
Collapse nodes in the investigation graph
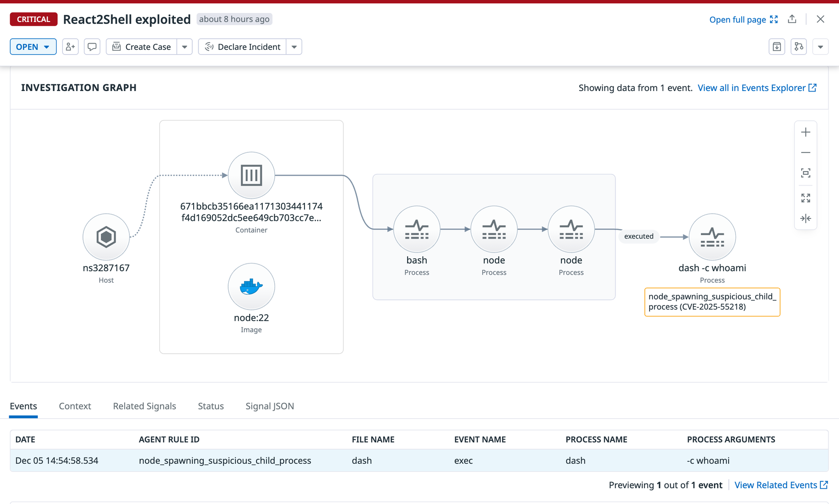(806, 218)
